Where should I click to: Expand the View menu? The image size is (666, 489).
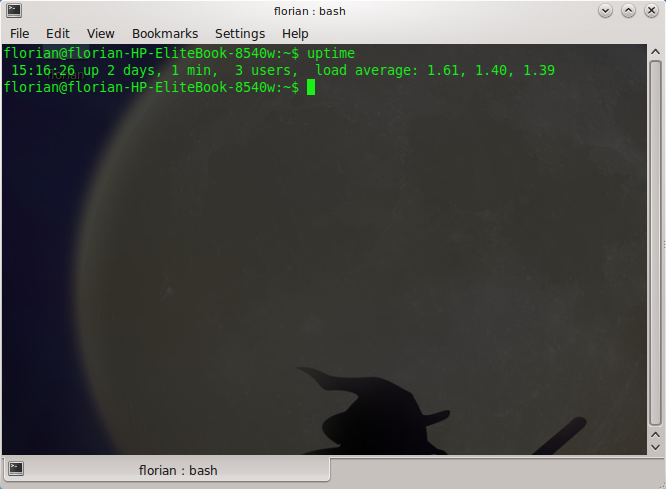[x=100, y=33]
